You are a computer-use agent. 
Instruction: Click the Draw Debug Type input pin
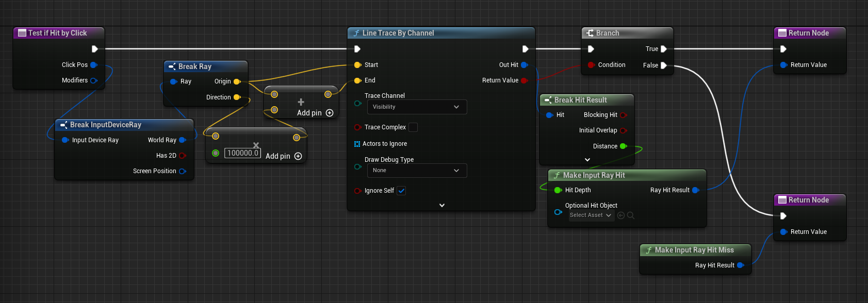tap(357, 167)
